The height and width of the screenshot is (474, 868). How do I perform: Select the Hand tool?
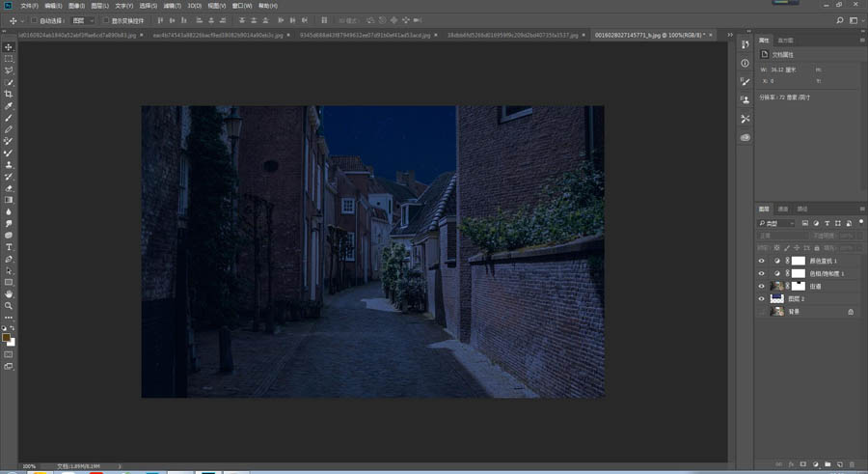tap(9, 293)
